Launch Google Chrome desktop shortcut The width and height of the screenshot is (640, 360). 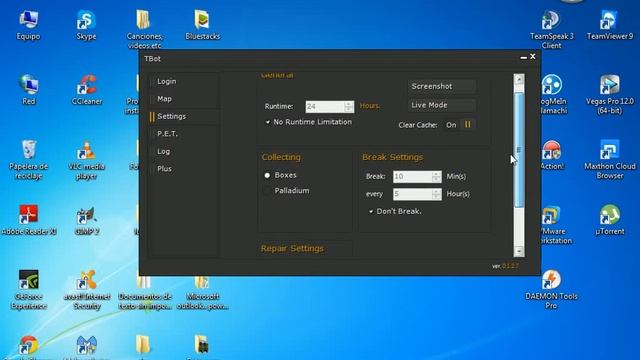(28, 346)
